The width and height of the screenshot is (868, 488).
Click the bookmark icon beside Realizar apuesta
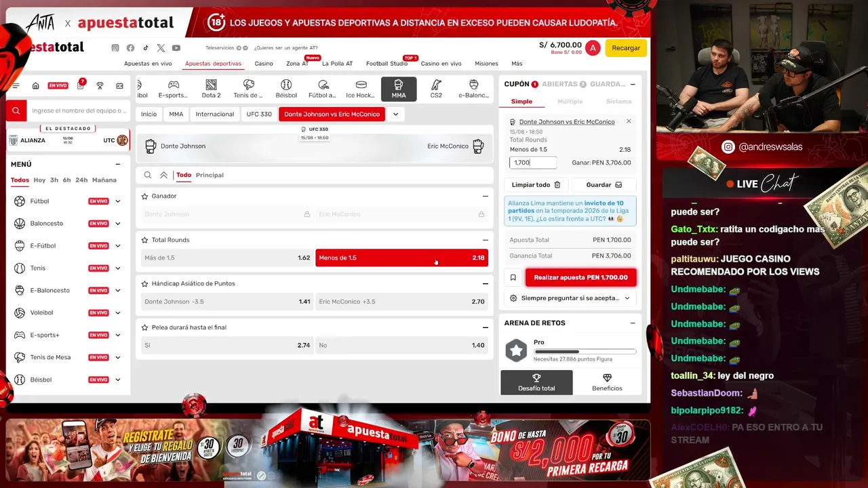[513, 277]
